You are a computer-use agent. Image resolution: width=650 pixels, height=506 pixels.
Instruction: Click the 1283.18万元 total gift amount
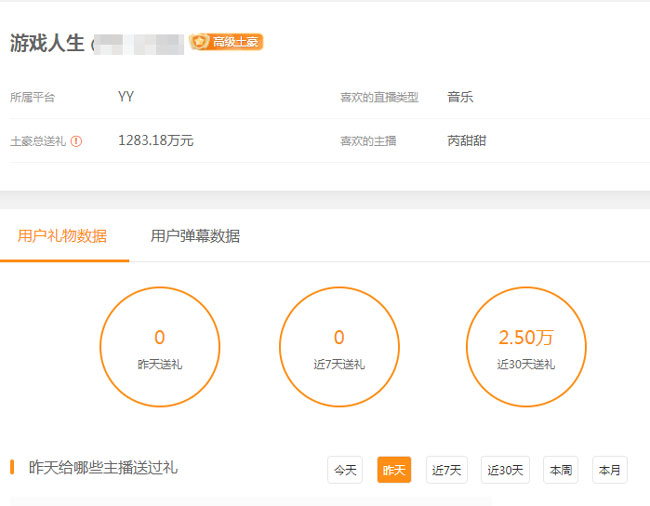(156, 141)
